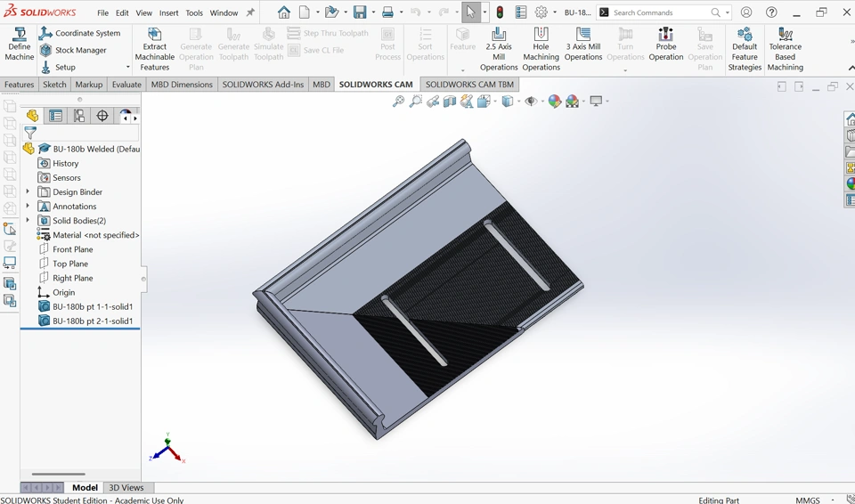Viewport: 855px width, 504px height.
Task: Open the user account icon
Action: click(x=746, y=12)
